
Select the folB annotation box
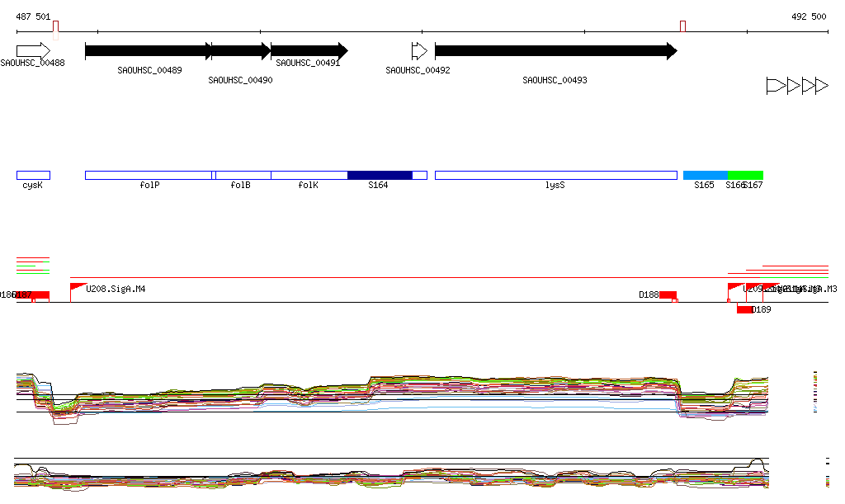(243, 175)
